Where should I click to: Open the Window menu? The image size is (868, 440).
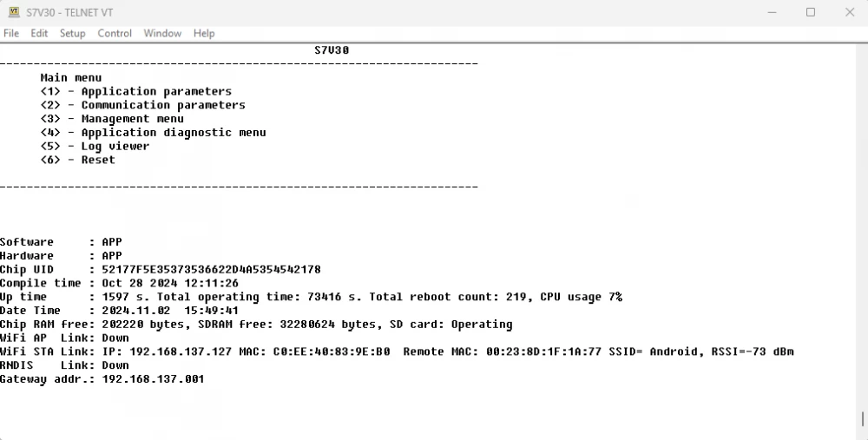click(x=162, y=33)
